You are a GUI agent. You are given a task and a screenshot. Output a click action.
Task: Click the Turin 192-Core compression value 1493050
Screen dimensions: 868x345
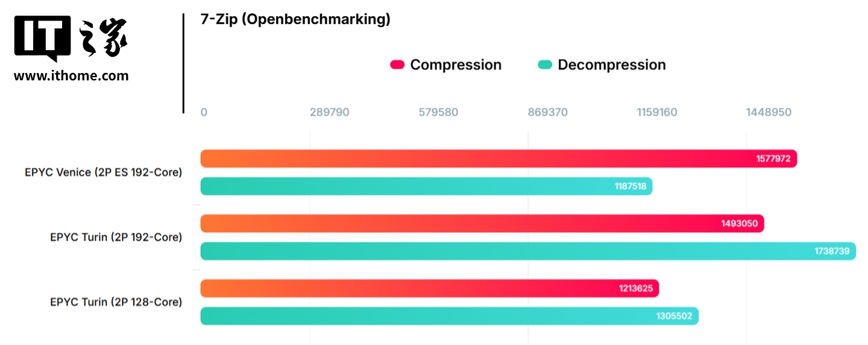(x=739, y=224)
